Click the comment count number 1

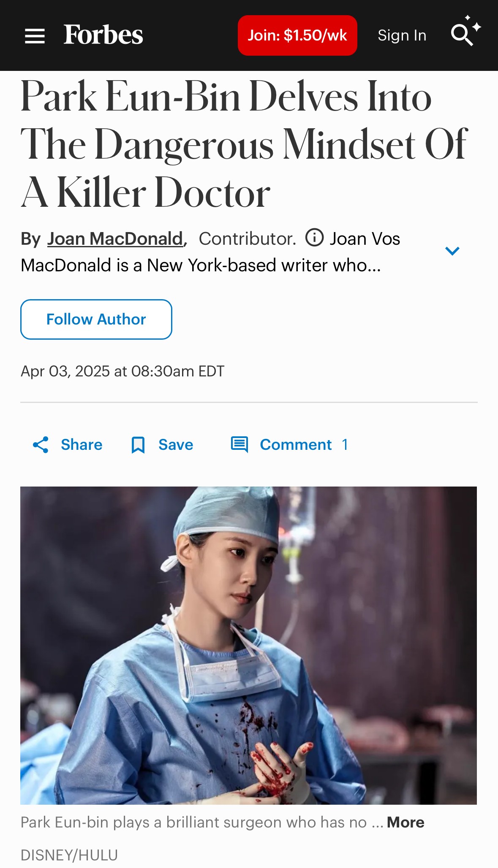(345, 445)
